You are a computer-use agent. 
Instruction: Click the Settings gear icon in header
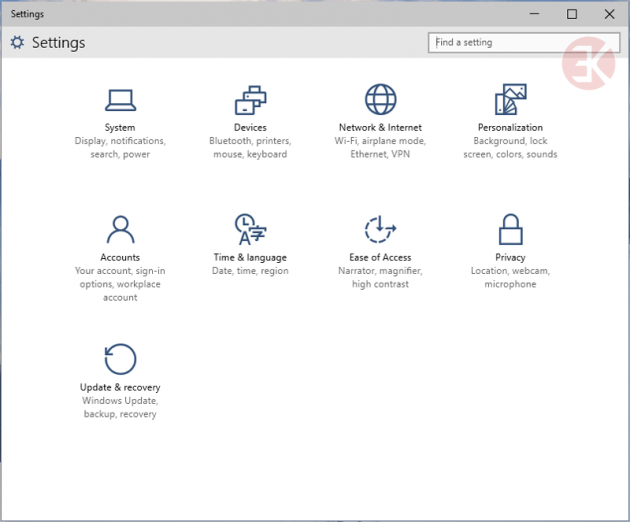[x=17, y=42]
